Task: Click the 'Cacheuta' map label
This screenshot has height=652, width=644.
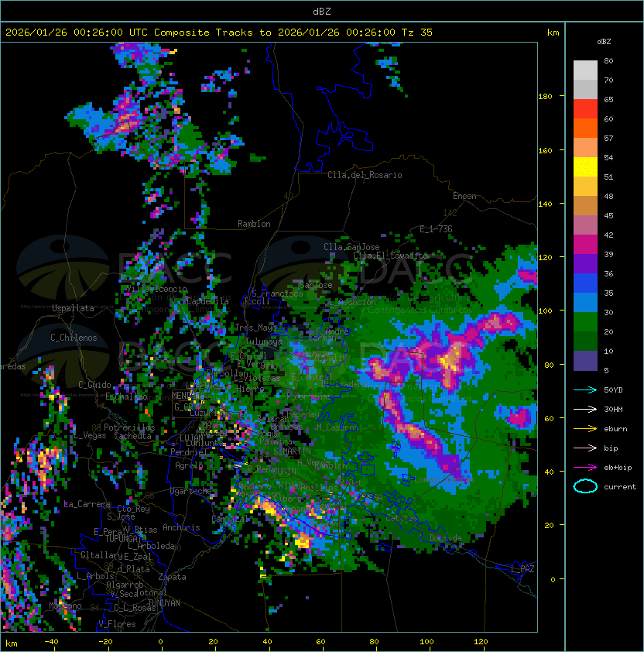Action: click(x=132, y=436)
